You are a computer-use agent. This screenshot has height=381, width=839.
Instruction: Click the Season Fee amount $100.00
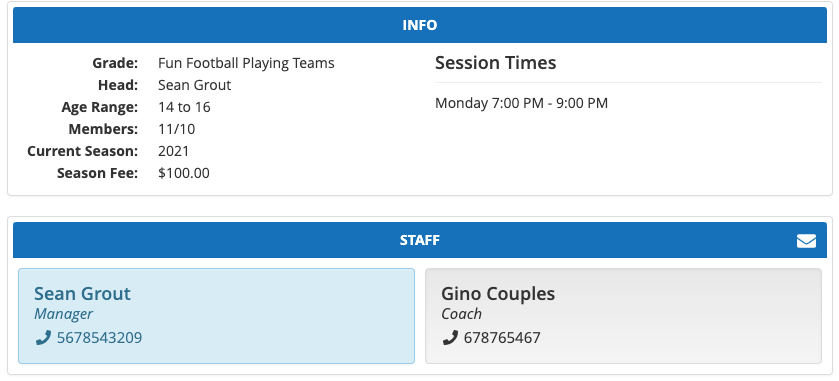coord(184,173)
